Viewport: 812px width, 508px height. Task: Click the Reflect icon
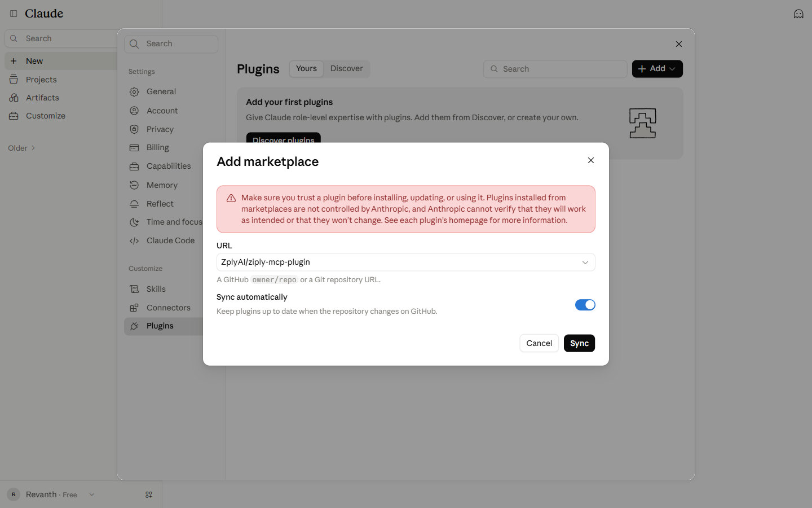(x=134, y=204)
